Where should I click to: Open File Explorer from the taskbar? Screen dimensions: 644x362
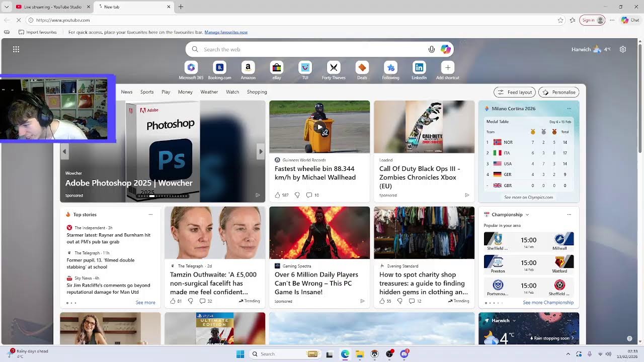[360, 354]
